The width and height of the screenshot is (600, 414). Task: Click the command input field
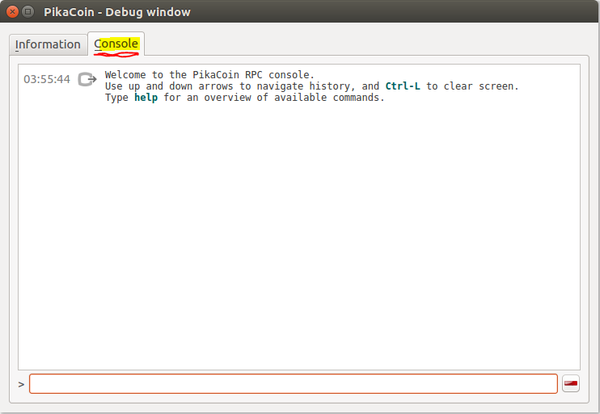(293, 384)
